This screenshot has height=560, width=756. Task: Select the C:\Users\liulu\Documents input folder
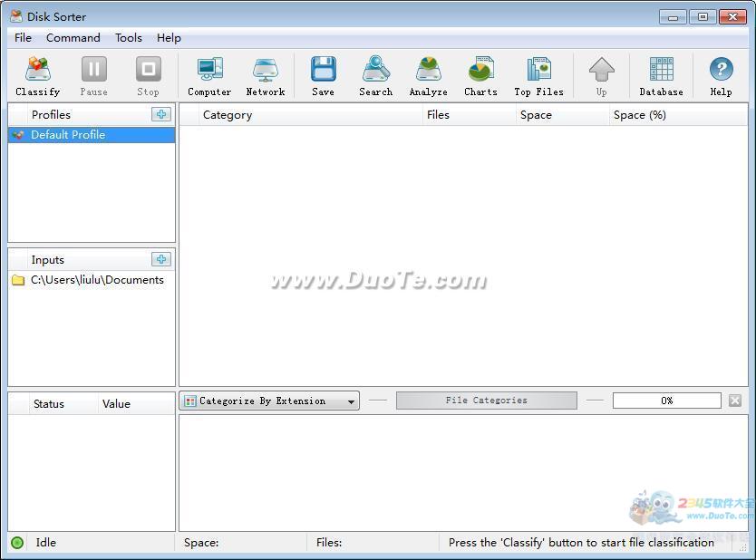pyautogui.click(x=92, y=280)
